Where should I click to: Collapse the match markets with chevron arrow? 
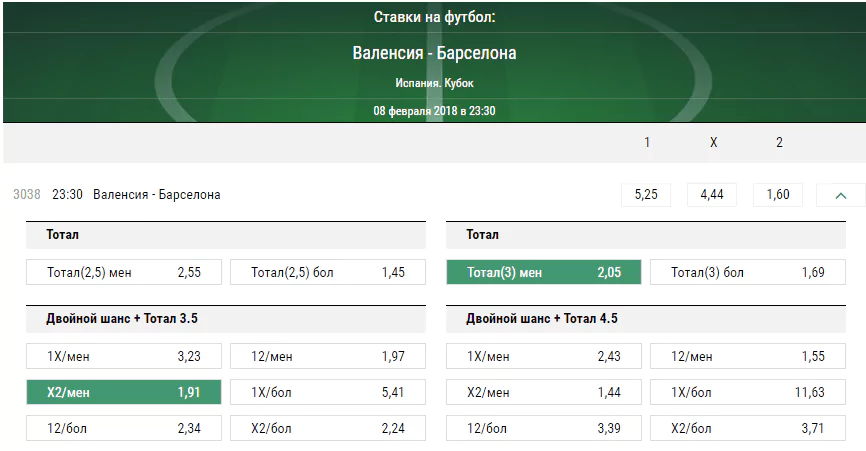pyautogui.click(x=841, y=195)
